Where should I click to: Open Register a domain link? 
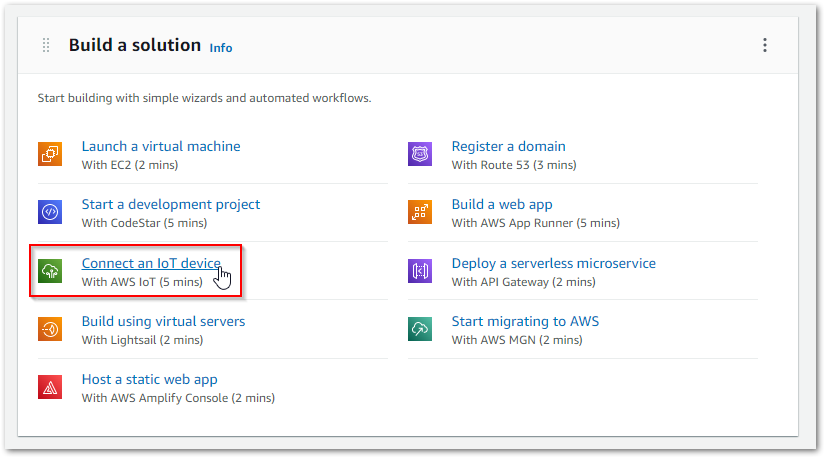coord(509,146)
